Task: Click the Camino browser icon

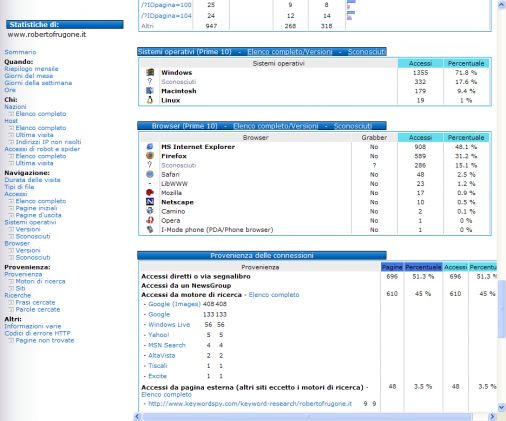Action: pos(150,211)
